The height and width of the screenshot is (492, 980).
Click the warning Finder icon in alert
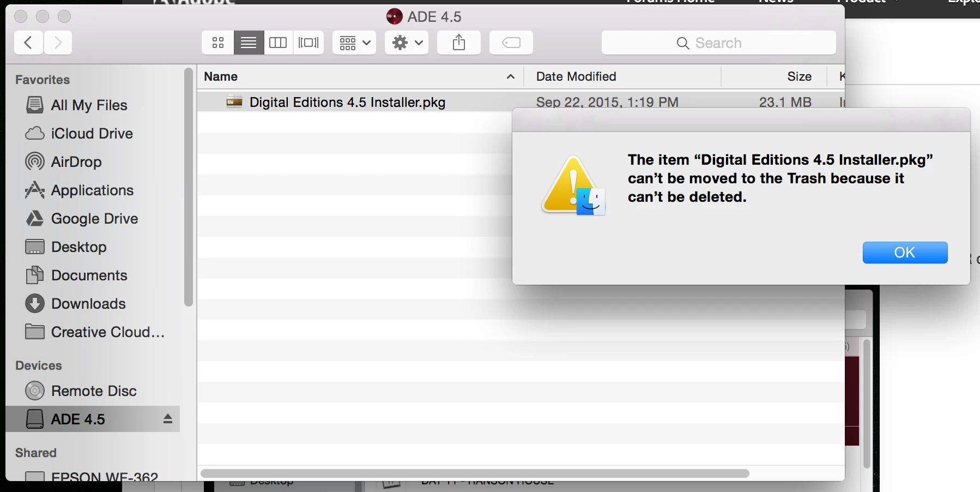pyautogui.click(x=573, y=185)
